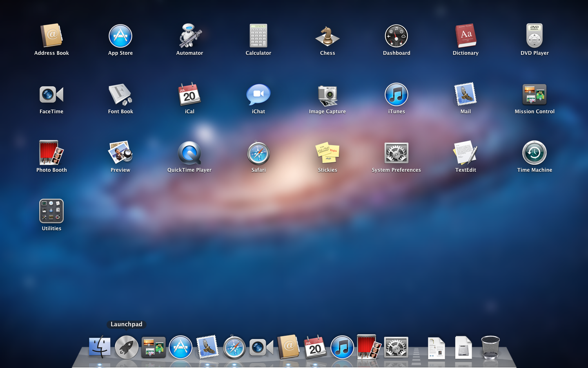Open iCal from the Launchpad grid
The image size is (588, 368).
[189, 94]
